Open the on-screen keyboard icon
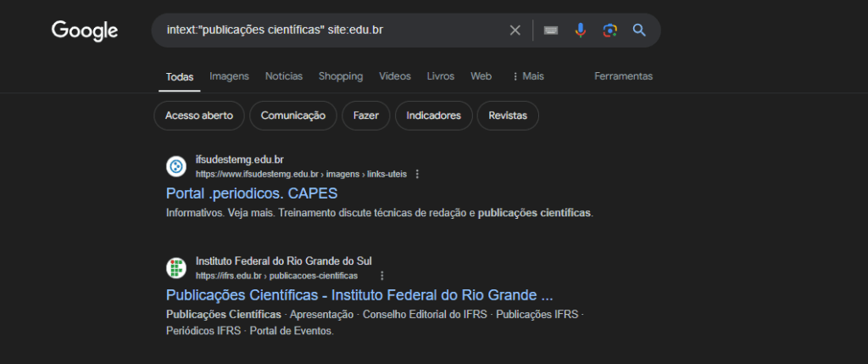Viewport: 868px width, 364px height. [x=551, y=31]
